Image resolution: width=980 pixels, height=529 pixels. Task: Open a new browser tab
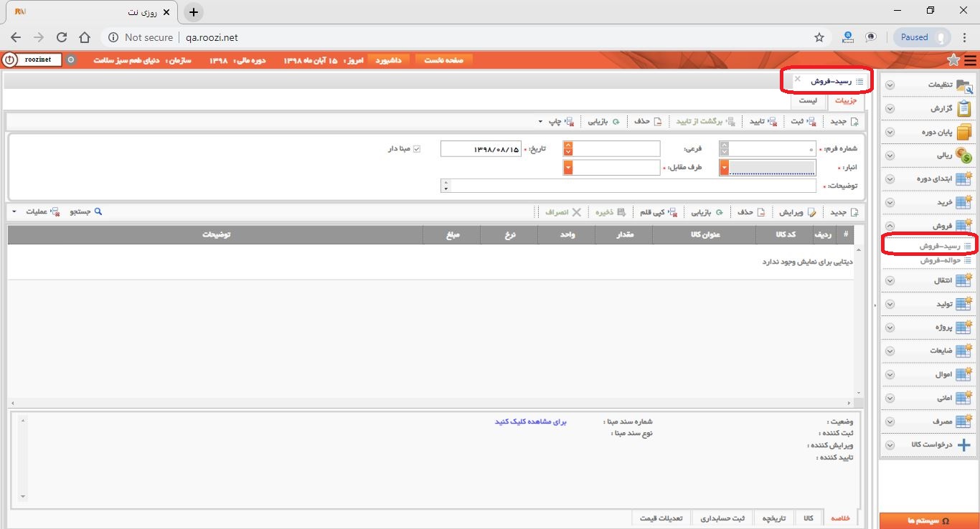pos(194,11)
